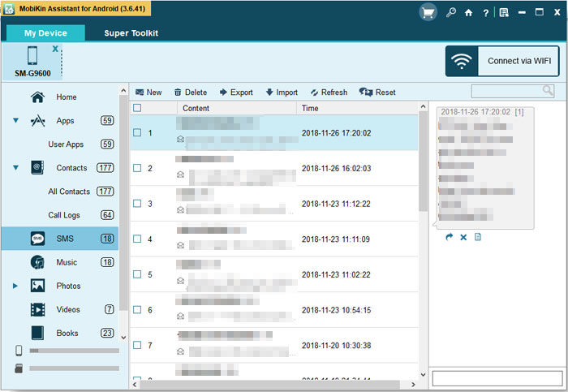This screenshot has width=568, height=392.
Task: Check the box for message row 5
Action: 137,274
